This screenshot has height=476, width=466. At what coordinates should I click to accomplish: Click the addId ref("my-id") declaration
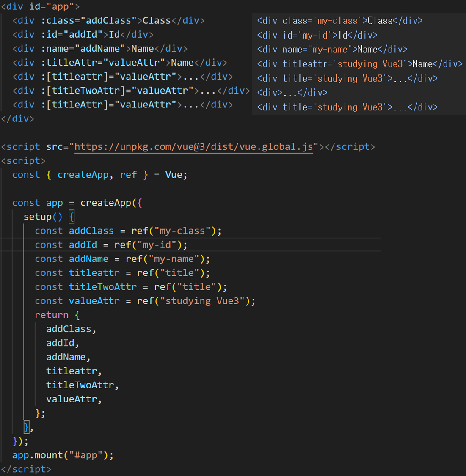click(111, 245)
